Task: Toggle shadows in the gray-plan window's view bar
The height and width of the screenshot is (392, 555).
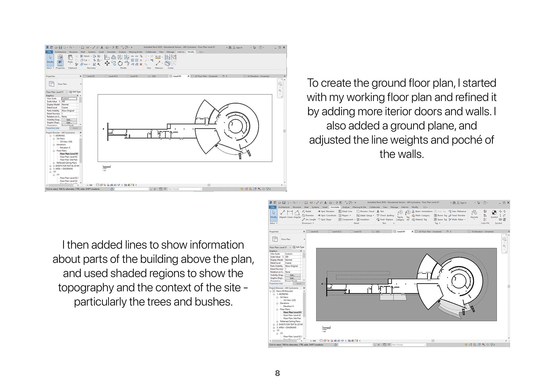Action: tap(332, 341)
